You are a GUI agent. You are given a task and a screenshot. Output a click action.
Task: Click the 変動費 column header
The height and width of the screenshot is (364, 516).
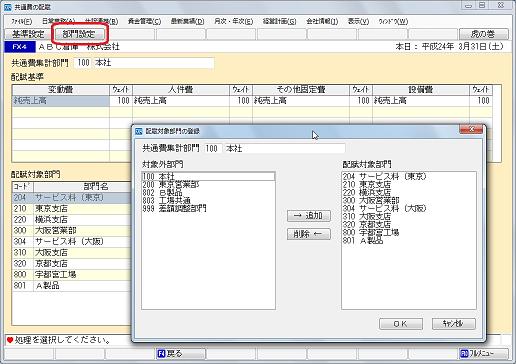pos(61,90)
